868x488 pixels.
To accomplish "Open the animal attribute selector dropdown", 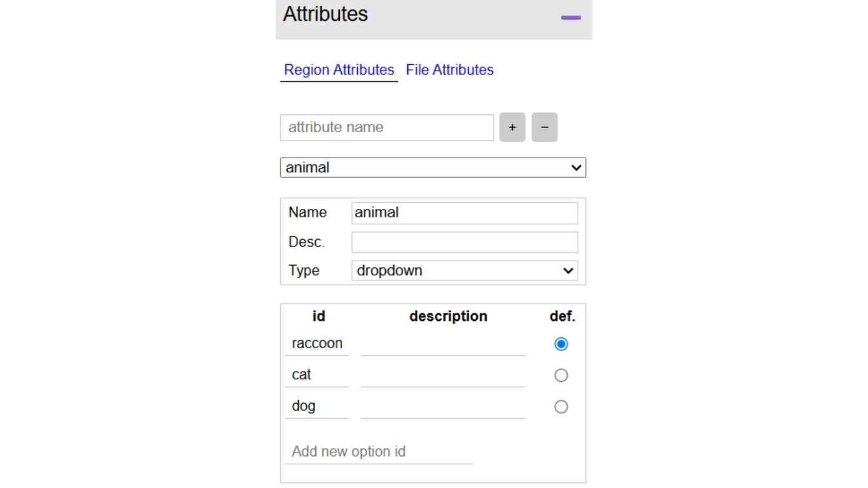I will coord(433,168).
